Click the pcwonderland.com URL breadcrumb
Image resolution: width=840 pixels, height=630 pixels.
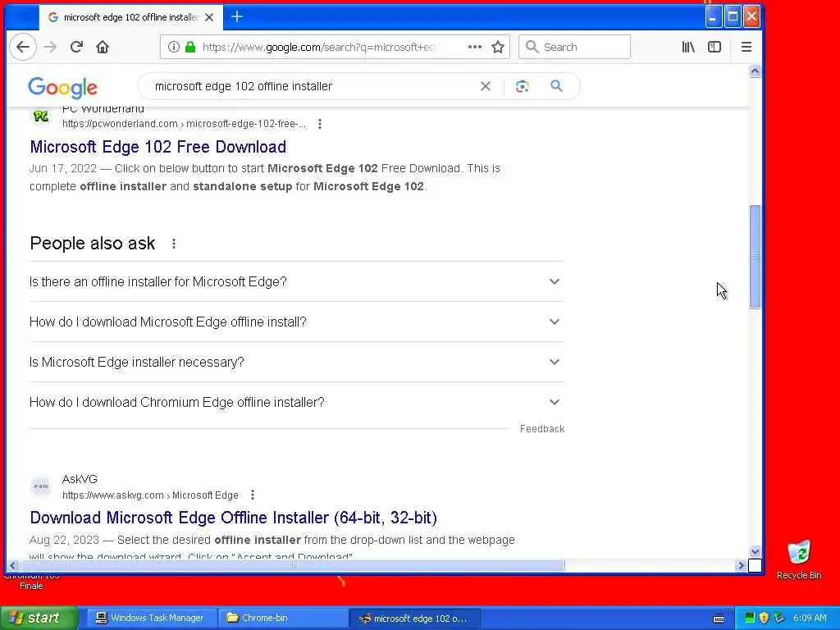[185, 124]
